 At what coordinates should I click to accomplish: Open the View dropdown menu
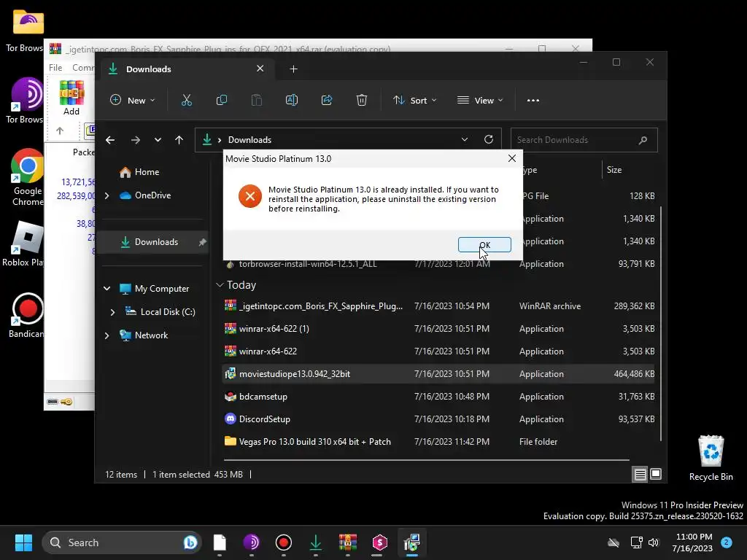(x=480, y=100)
